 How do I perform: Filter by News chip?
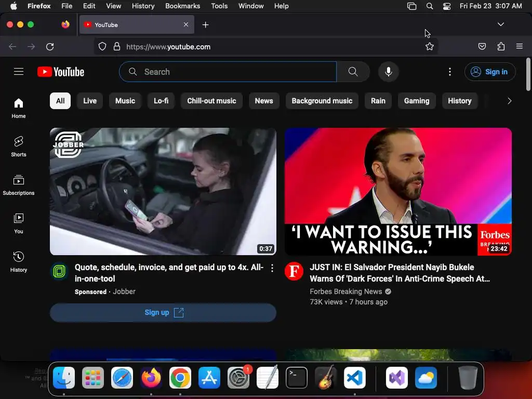click(264, 101)
